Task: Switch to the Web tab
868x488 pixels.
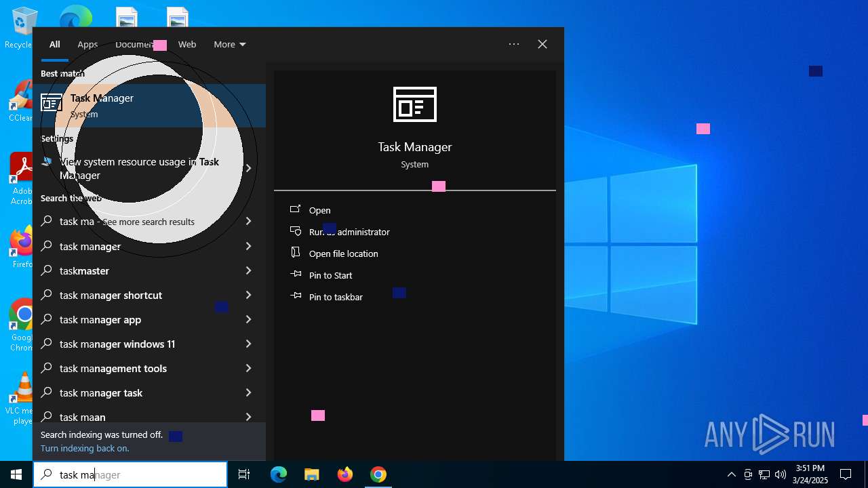Action: coord(187,44)
